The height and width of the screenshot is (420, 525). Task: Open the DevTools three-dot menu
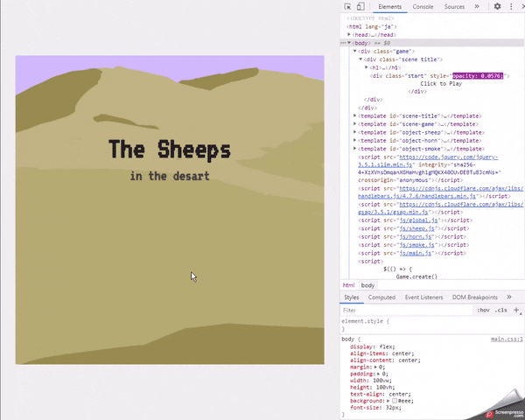pos(511,6)
